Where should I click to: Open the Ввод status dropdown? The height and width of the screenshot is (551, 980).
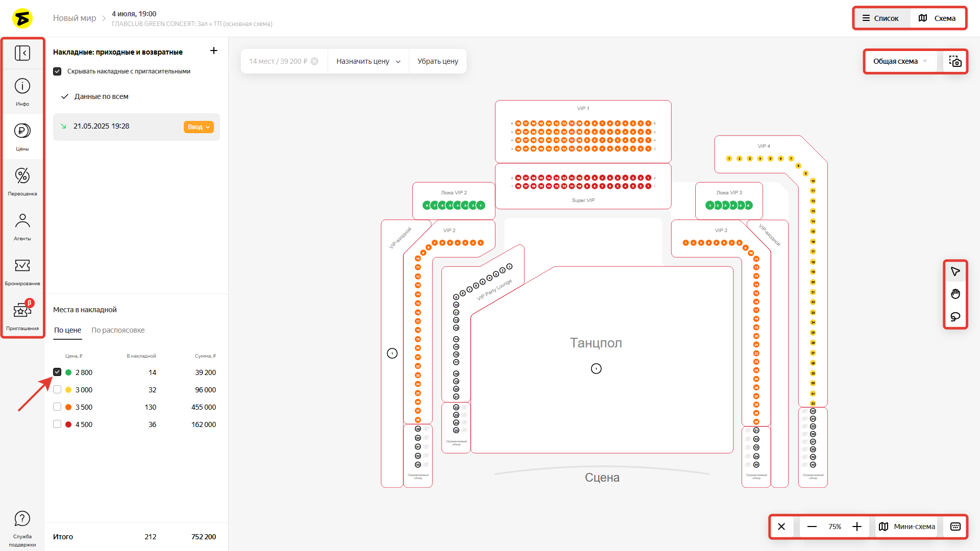coord(199,127)
